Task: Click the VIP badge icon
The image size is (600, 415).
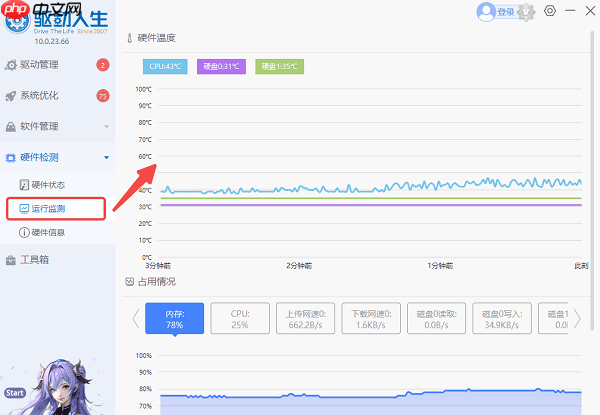Action: pos(527,12)
